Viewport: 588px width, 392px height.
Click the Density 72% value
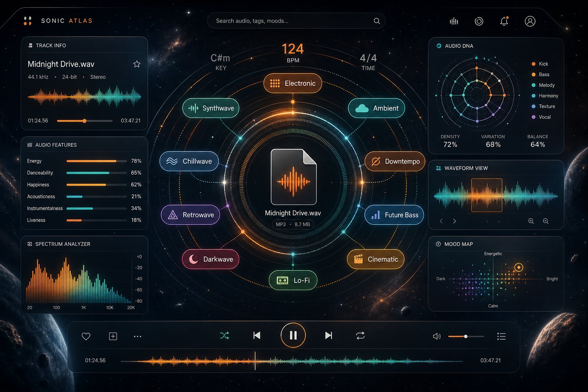coord(450,144)
